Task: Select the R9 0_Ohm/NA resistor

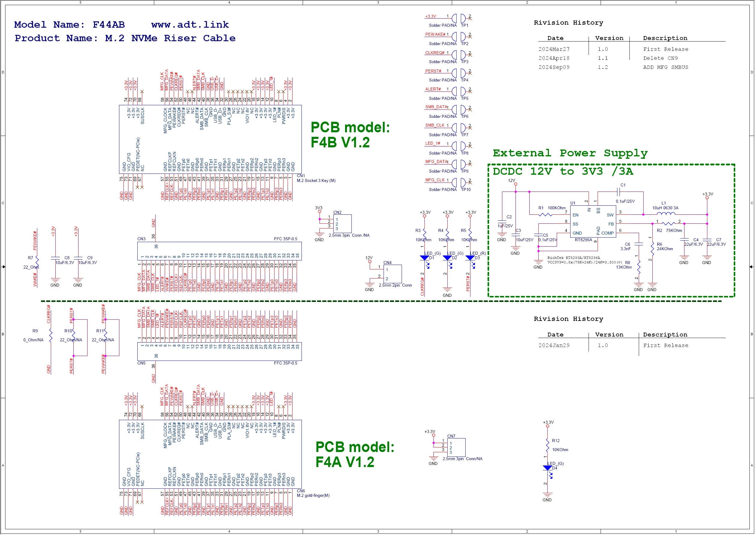Action: coord(51,335)
